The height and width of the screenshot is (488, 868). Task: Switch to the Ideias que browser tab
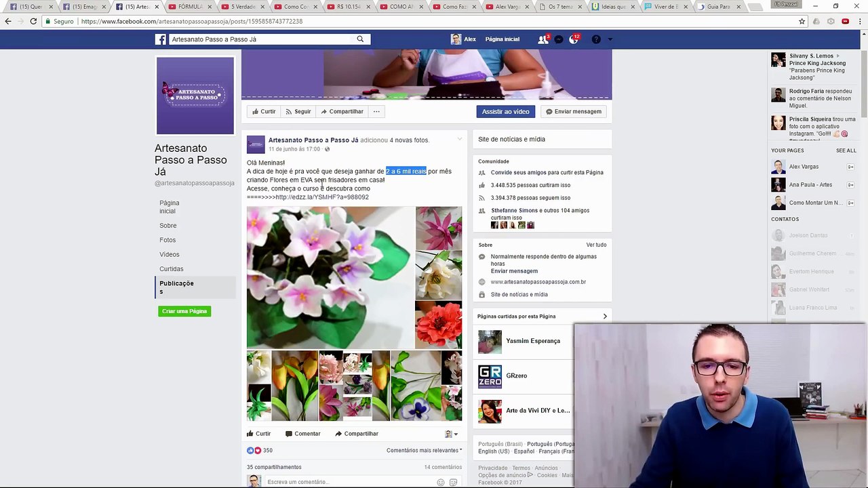pyautogui.click(x=613, y=7)
